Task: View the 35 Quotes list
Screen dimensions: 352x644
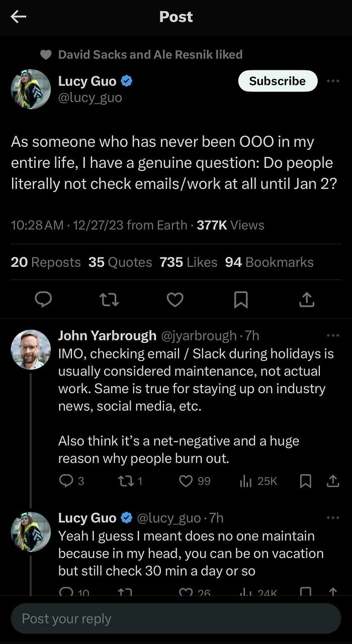Action: pos(120,262)
